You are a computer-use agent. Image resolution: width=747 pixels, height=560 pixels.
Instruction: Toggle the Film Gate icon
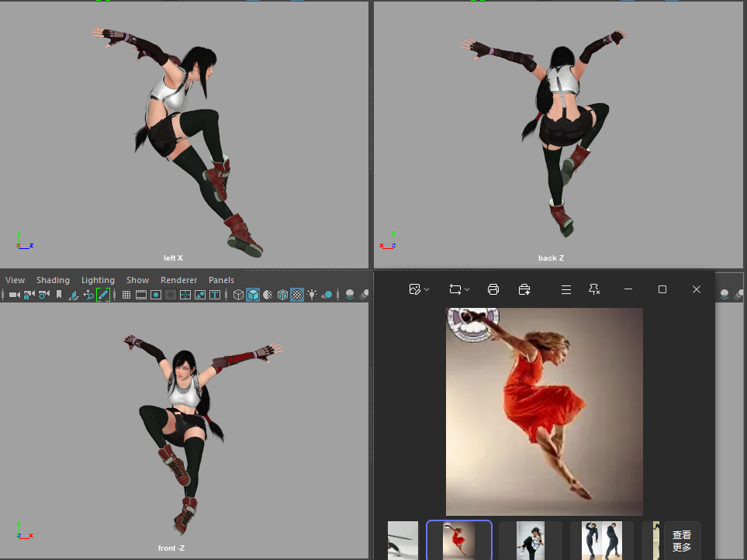pyautogui.click(x=141, y=295)
